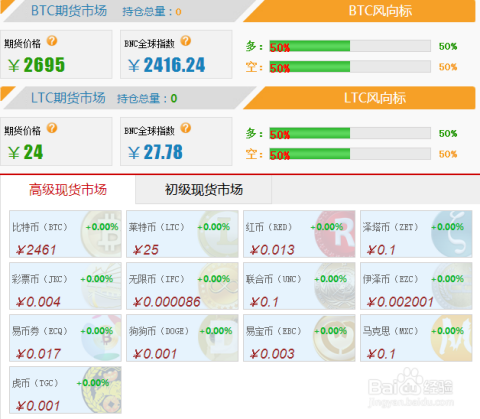Click help icon next to BTC BNC全球指数
Screen dimensions: 480x419
point(186,41)
